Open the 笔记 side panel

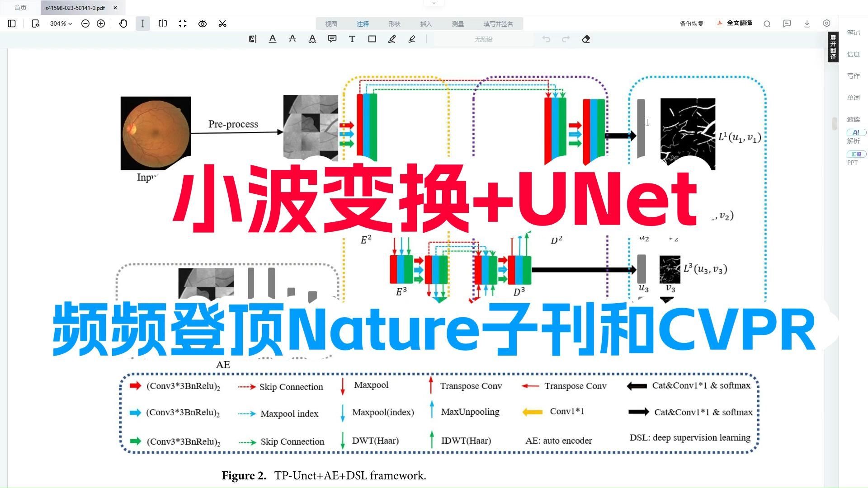(854, 33)
